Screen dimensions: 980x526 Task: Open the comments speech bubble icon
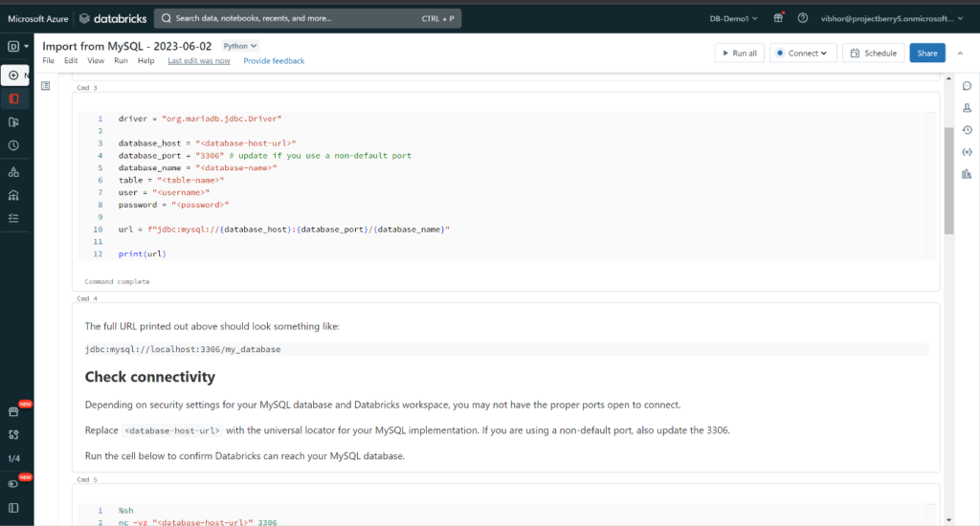click(x=967, y=86)
